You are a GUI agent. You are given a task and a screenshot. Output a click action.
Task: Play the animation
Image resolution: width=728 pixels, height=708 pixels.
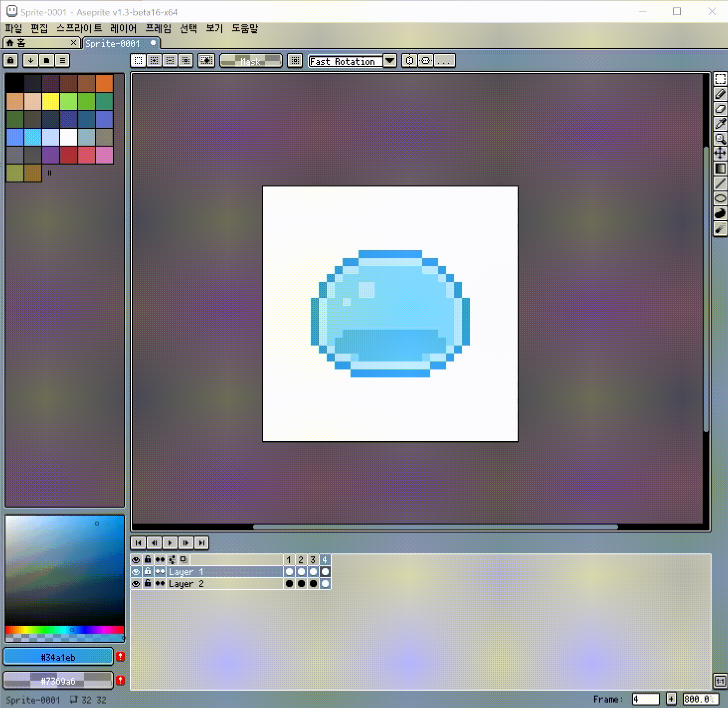[170, 542]
